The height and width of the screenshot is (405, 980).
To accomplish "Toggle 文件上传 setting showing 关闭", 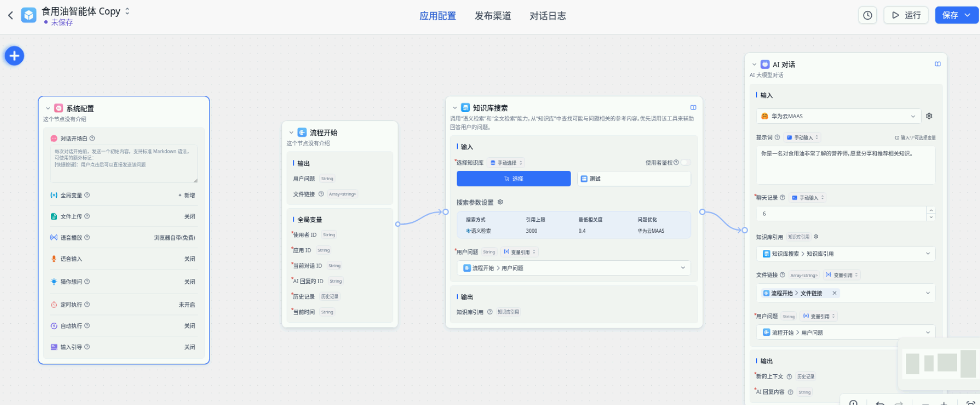I will click(190, 217).
